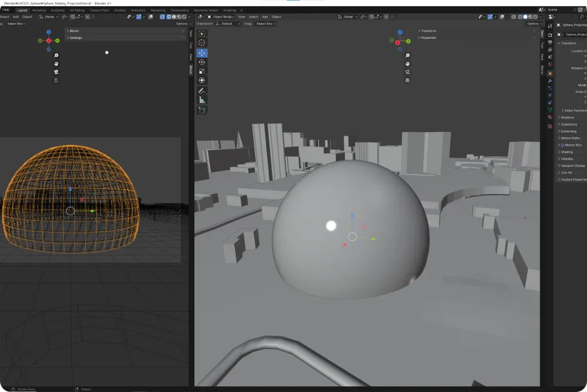587x392 pixels.
Task: Select the Annotate tool
Action: click(202, 91)
